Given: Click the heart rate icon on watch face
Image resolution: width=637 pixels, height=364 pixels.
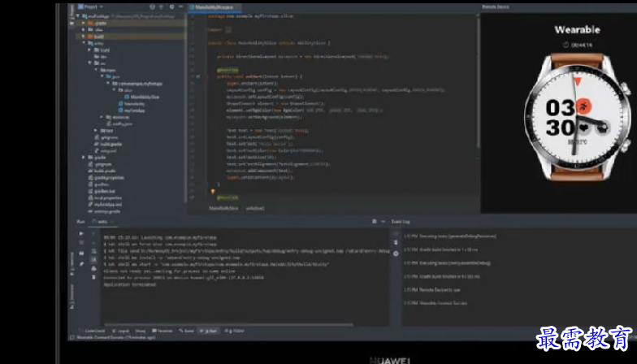Looking at the screenshot, I should click(x=582, y=128).
